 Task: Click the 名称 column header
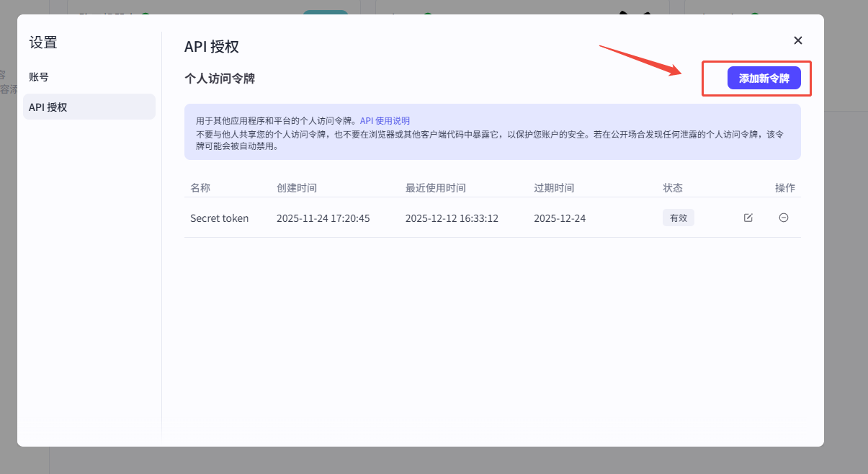[200, 188]
